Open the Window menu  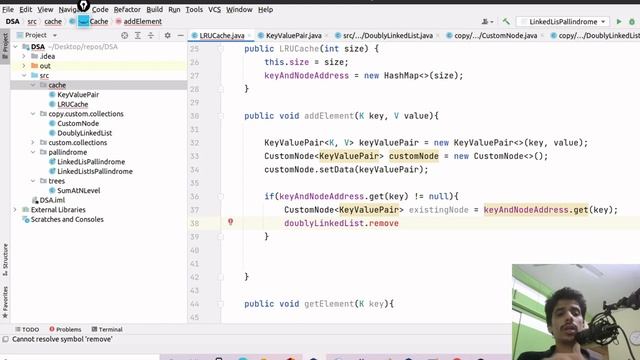pyautogui.click(x=239, y=9)
